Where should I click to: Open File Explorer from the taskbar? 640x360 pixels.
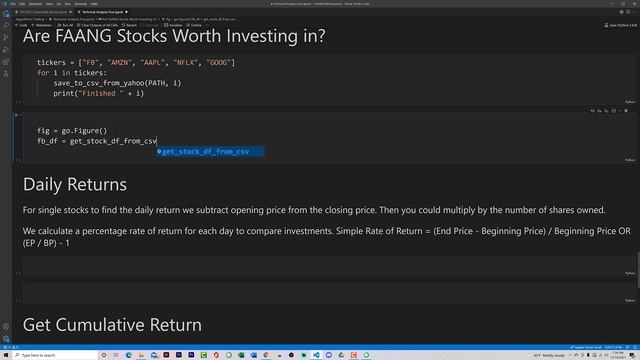tap(141, 355)
